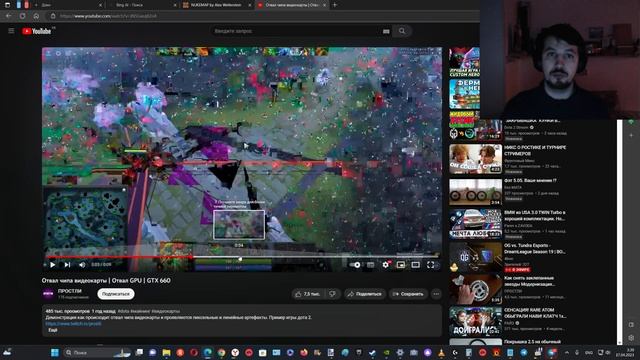Toggle subtitles in the video player
Screen dimensions: 640x360
click(371, 265)
